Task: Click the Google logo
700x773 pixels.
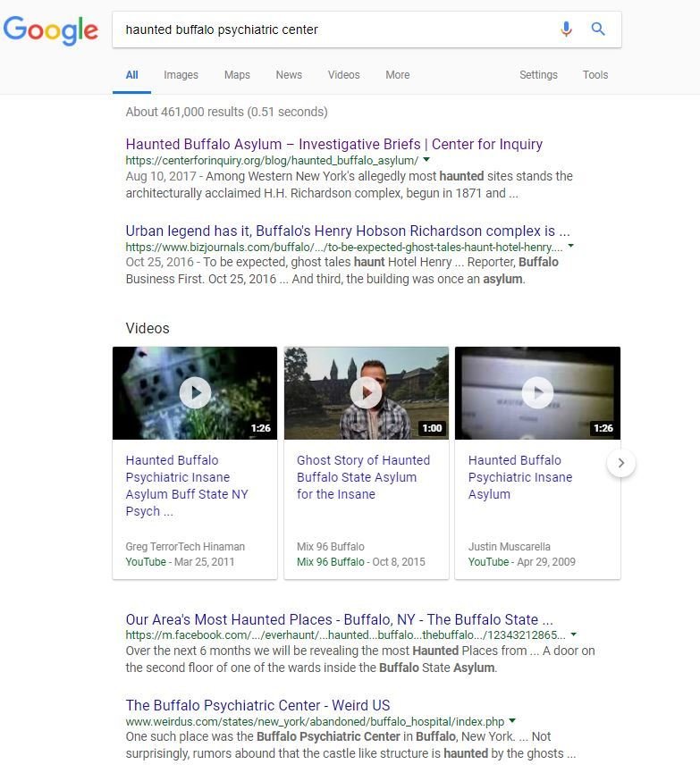Action: [51, 29]
